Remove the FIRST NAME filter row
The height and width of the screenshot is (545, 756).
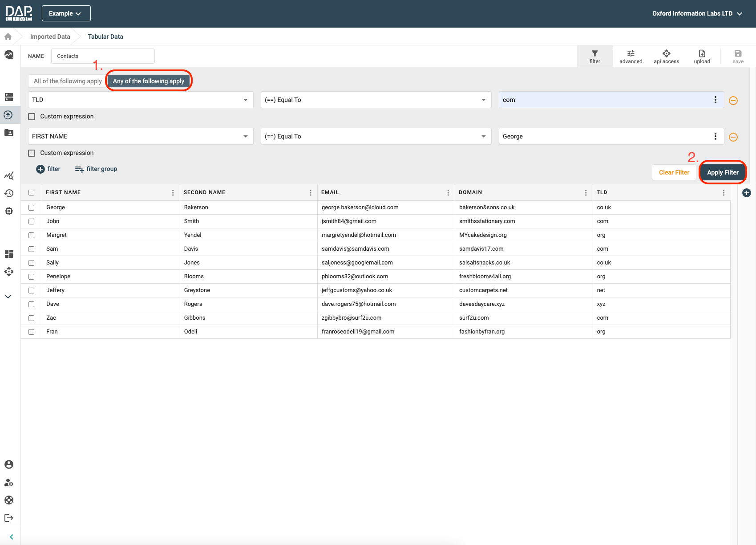pyautogui.click(x=733, y=137)
